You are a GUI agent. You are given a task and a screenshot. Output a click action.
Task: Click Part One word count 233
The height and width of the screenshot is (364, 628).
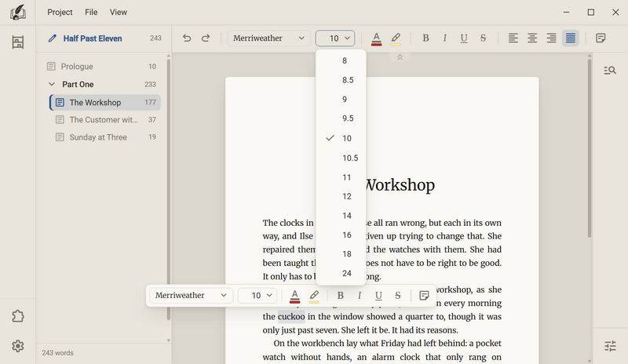(x=150, y=85)
